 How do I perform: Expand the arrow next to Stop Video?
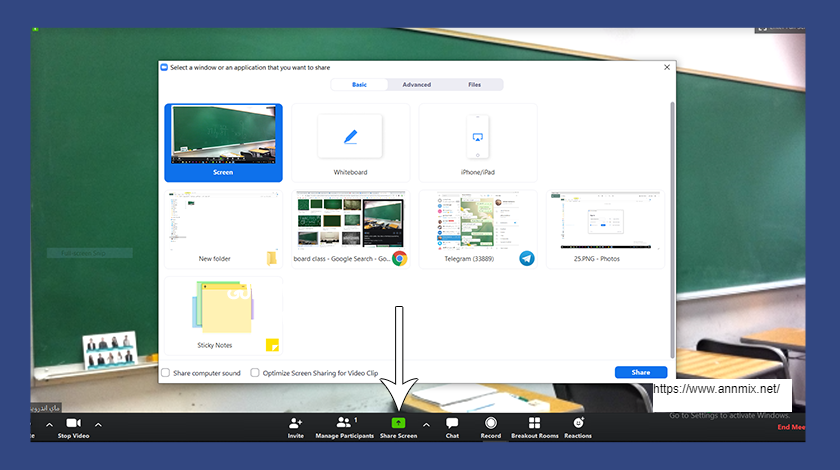[98, 424]
